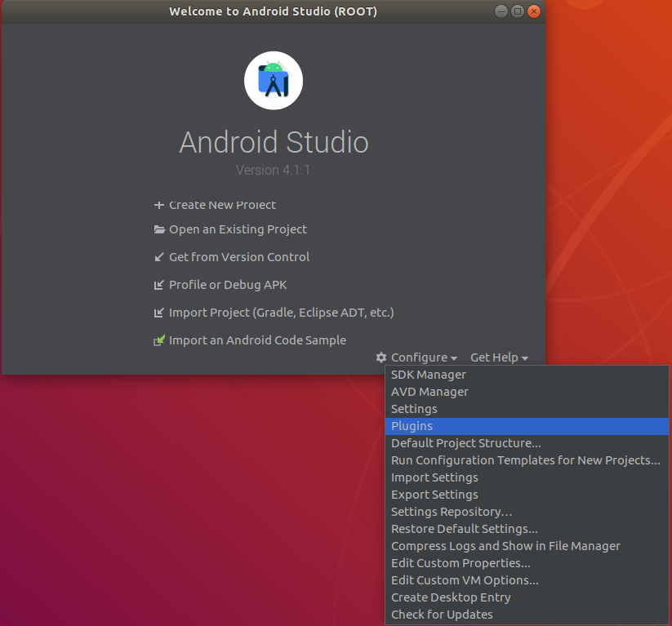Open Run Configuration Templates for New Projects...
The height and width of the screenshot is (626, 672).
tap(527, 460)
